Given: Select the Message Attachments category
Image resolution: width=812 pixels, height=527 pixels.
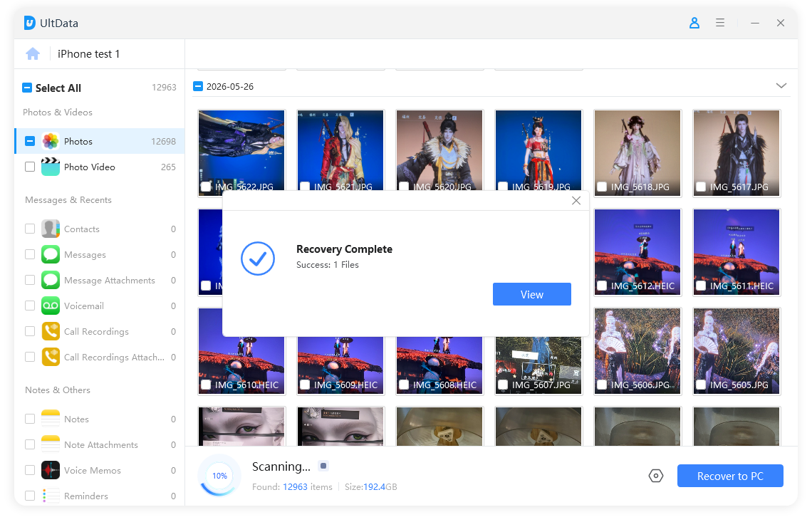Looking at the screenshot, I should coord(100,280).
